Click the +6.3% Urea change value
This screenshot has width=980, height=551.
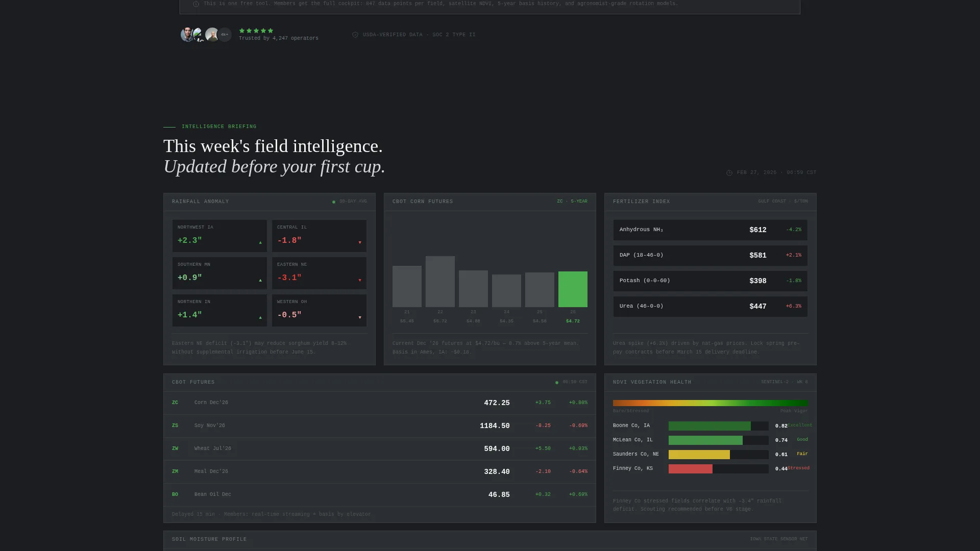pyautogui.click(x=794, y=306)
